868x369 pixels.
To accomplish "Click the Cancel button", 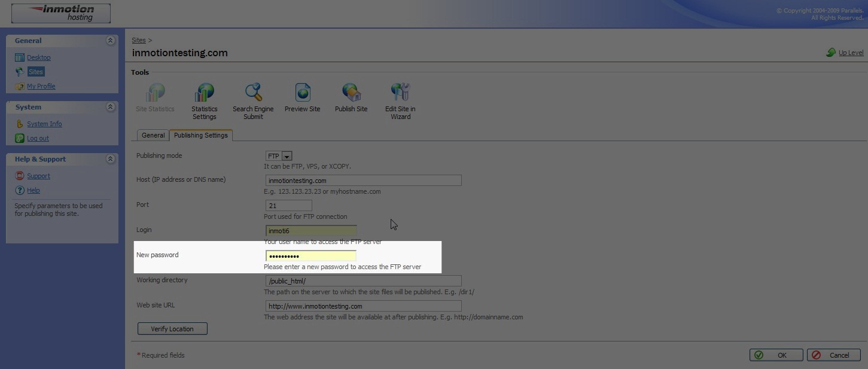I will (833, 355).
